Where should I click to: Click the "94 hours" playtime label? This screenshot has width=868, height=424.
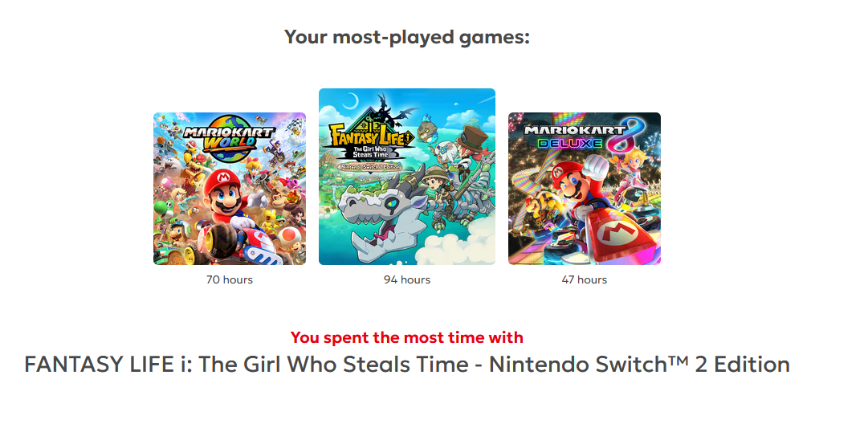pyautogui.click(x=407, y=280)
